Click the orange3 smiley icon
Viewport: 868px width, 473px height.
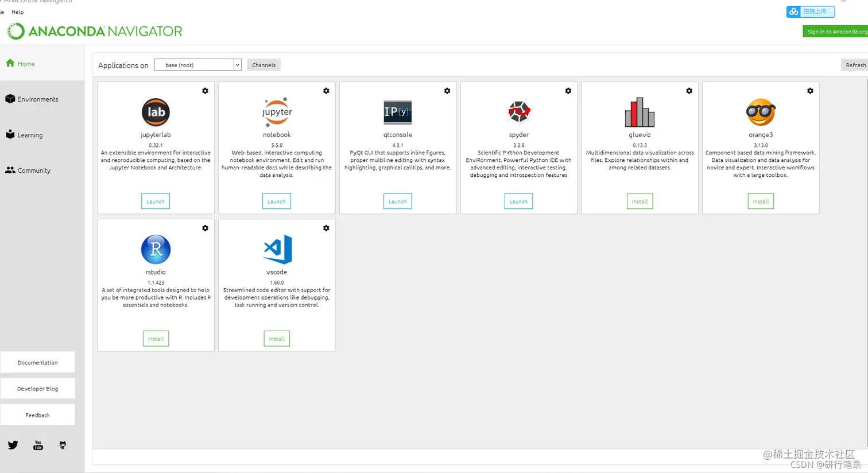pos(761,112)
